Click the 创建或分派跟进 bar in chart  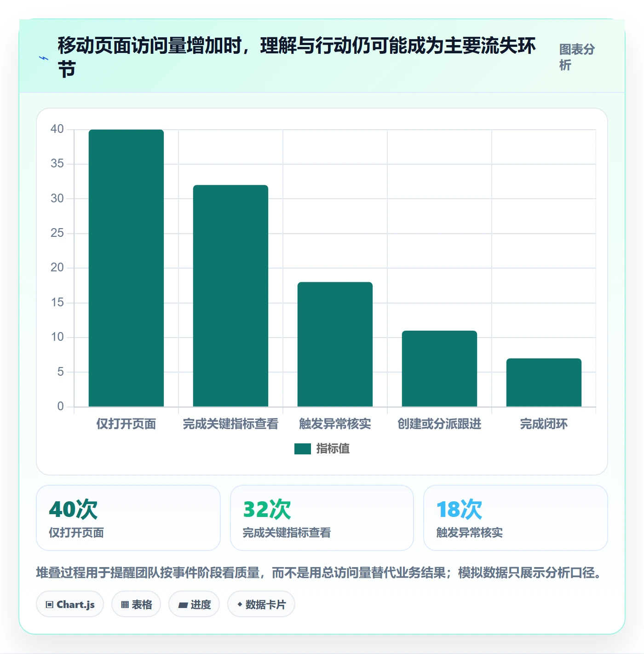coord(439,368)
